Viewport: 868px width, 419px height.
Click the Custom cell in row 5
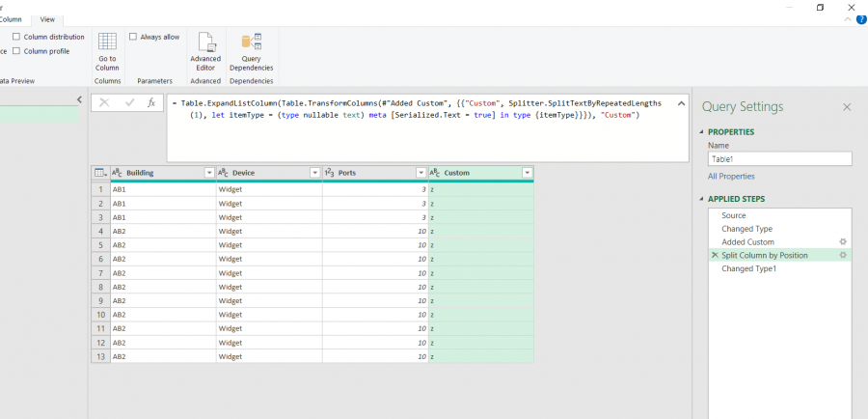[x=481, y=245]
